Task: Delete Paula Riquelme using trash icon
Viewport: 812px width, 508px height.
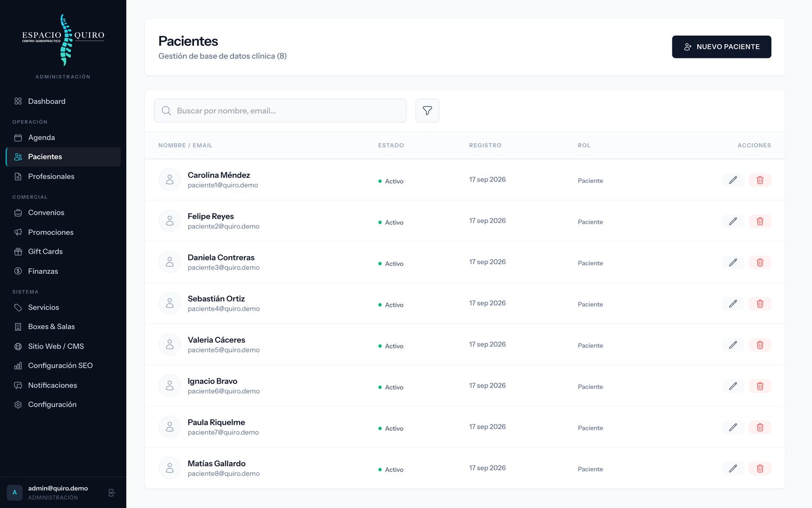Action: tap(760, 427)
